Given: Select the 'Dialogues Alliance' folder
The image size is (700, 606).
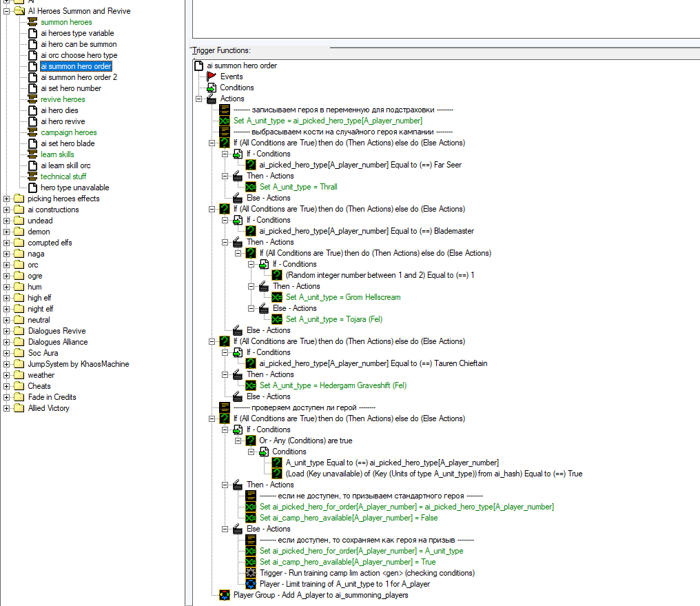Looking at the screenshot, I should click(x=58, y=342).
